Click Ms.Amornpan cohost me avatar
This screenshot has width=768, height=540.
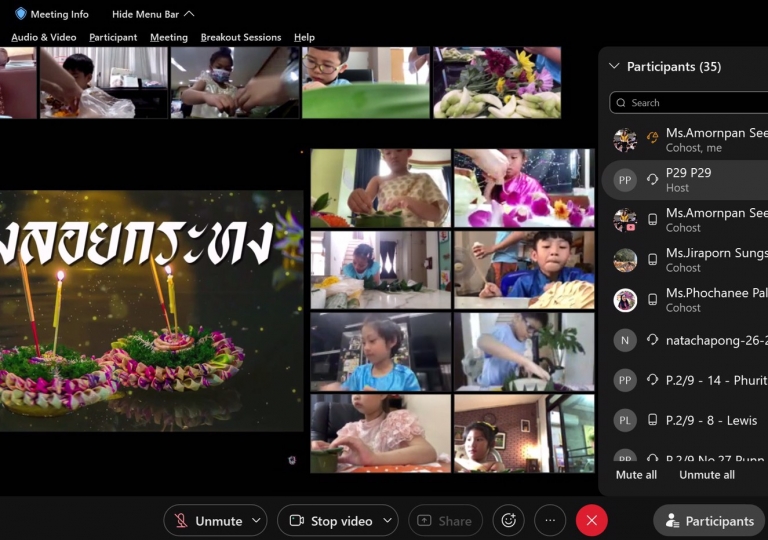coord(625,140)
